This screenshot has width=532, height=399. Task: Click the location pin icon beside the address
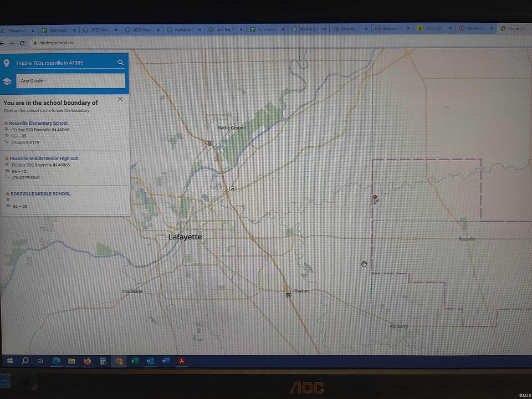coord(6,63)
